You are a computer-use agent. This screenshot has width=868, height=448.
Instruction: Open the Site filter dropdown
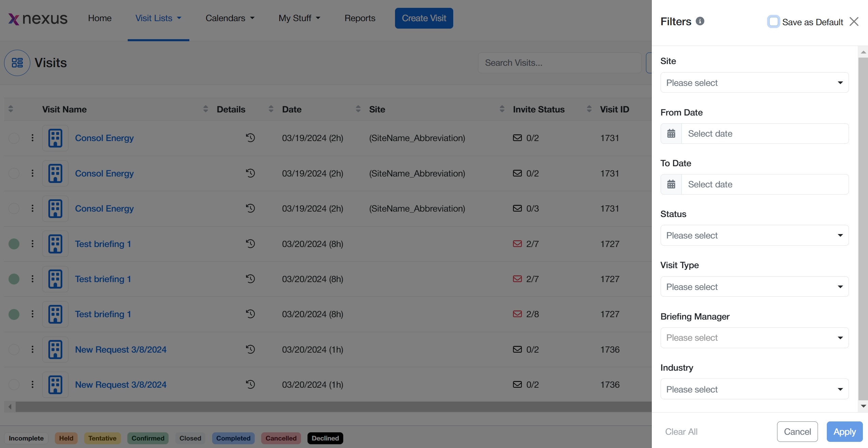(x=754, y=82)
